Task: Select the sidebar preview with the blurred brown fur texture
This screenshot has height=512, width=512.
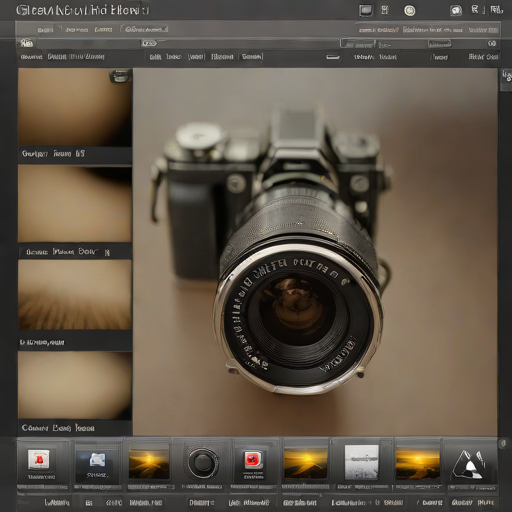Action: 75,295
